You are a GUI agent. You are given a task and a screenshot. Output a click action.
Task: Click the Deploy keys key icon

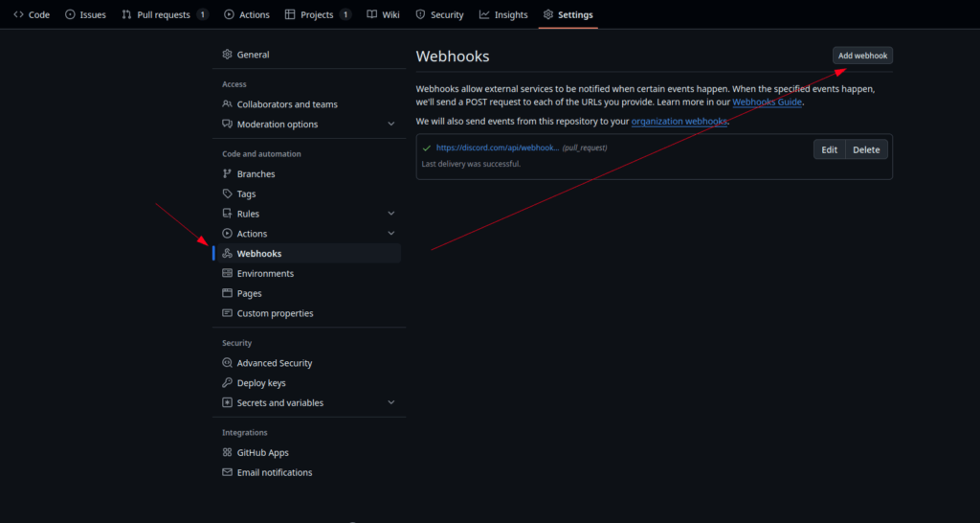coord(227,383)
